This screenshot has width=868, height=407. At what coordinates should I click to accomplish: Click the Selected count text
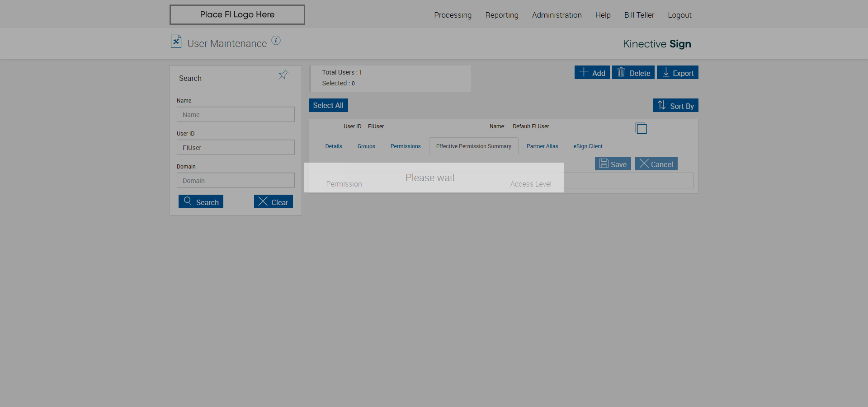[x=338, y=83]
